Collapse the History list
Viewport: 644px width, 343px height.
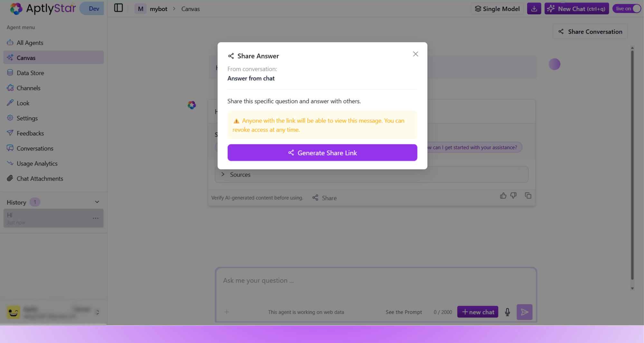(97, 202)
